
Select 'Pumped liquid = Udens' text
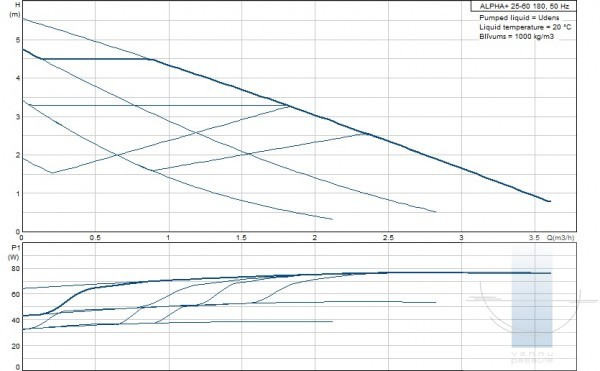tap(519, 18)
